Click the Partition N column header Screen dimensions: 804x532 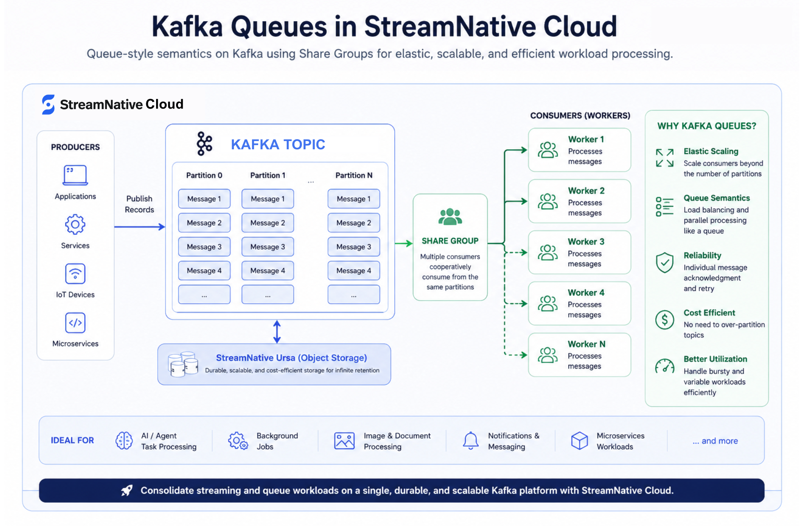tap(354, 175)
